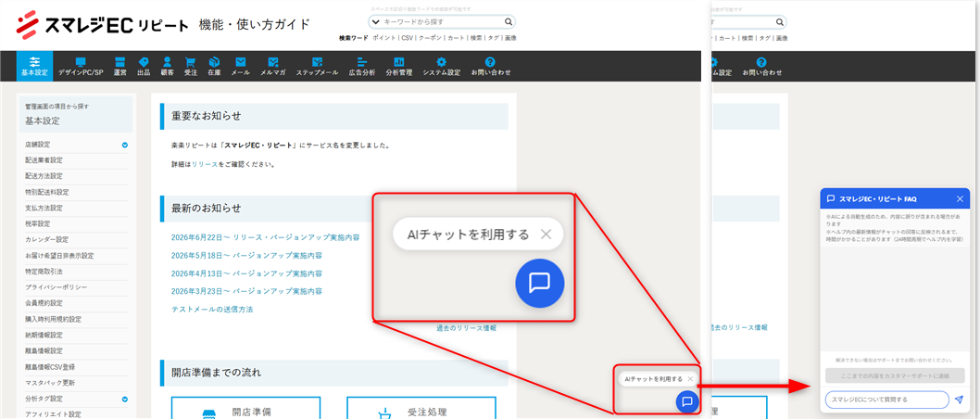The image size is (980, 419).
Task: Open the 受注 cart icon
Action: click(191, 62)
